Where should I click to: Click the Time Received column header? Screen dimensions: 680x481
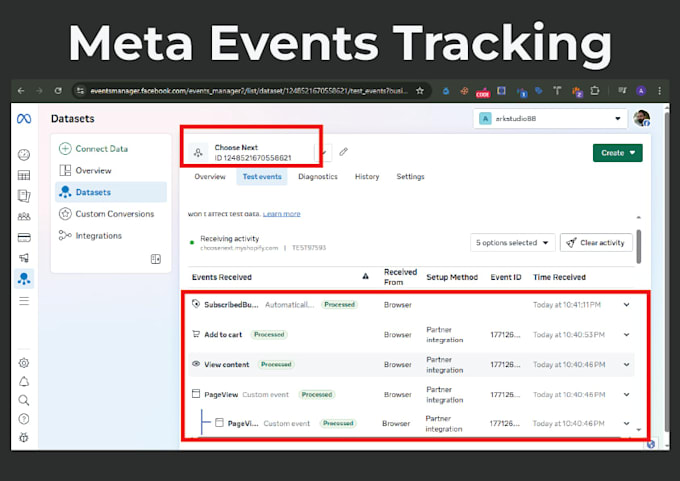(559, 277)
